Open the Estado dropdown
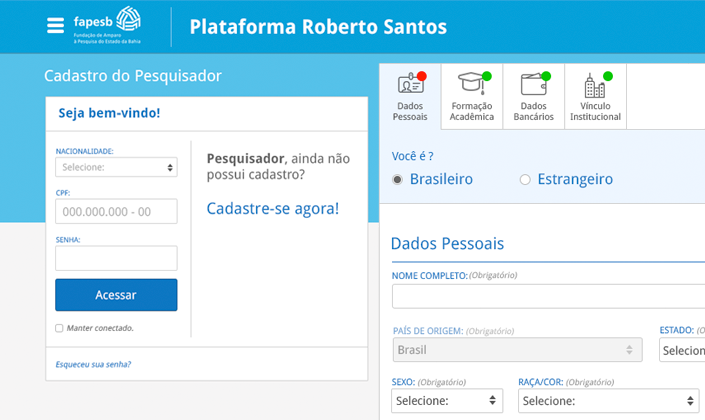The width and height of the screenshot is (705, 420). [682, 351]
